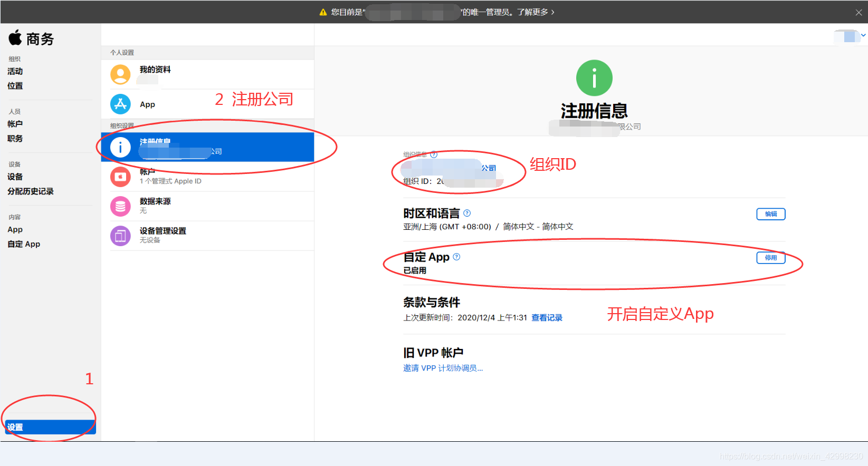Open 查看记录 link

tap(547, 317)
